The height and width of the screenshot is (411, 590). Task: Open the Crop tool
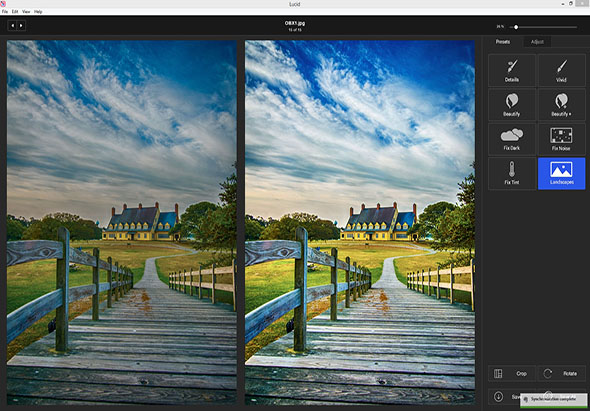(x=512, y=374)
